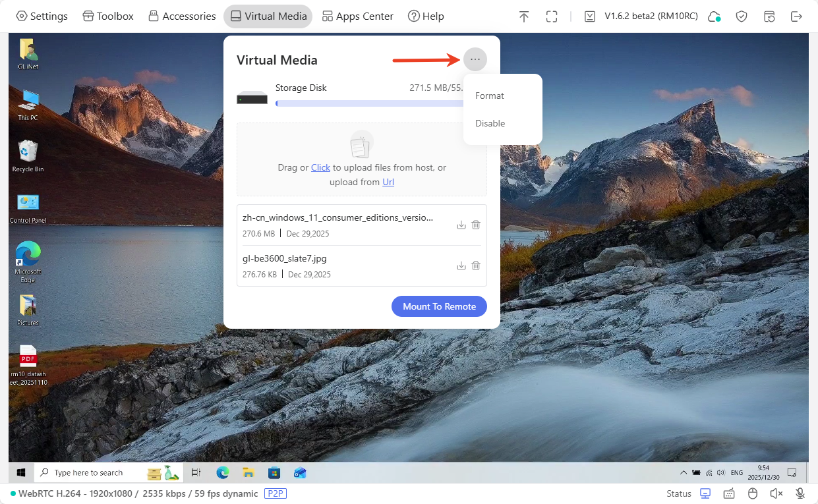Click the three-dot more options button
The height and width of the screenshot is (504, 818).
475,60
